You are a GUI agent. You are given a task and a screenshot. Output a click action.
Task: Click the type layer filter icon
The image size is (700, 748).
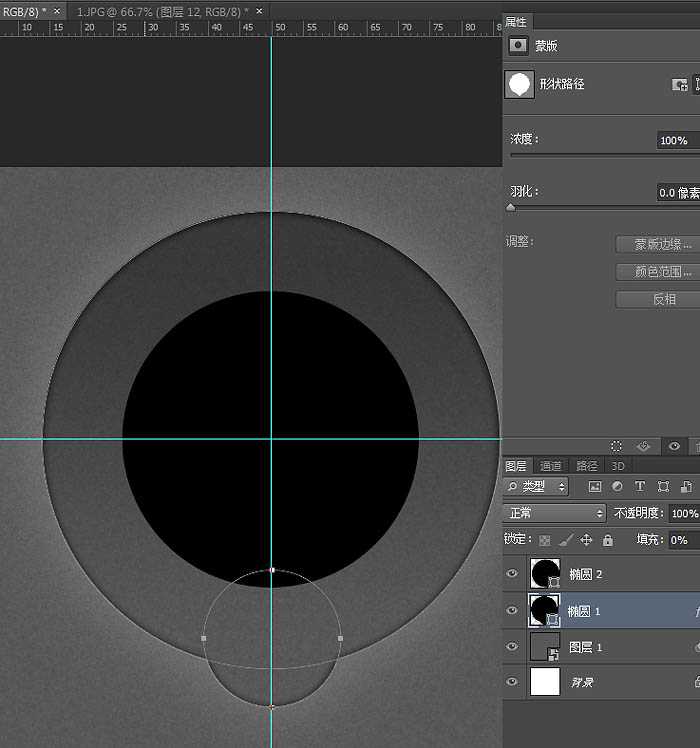[x=640, y=487]
